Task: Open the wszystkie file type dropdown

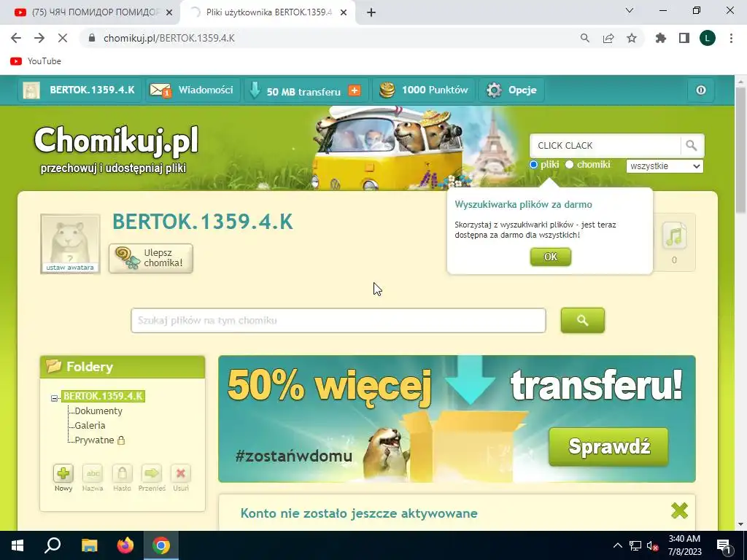Action: (x=665, y=166)
